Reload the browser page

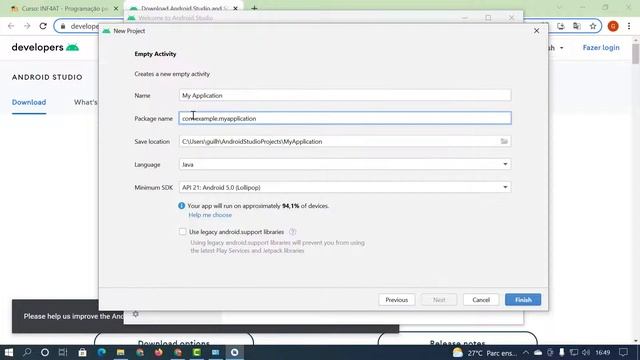[x=43, y=26]
